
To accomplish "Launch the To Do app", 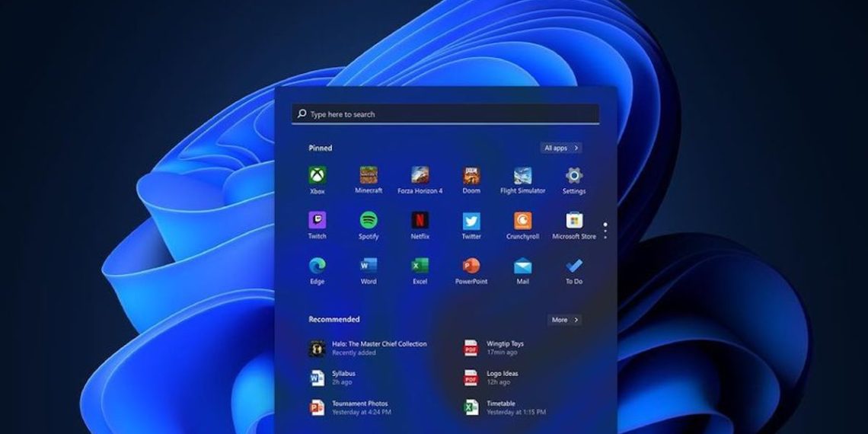I will (x=574, y=266).
